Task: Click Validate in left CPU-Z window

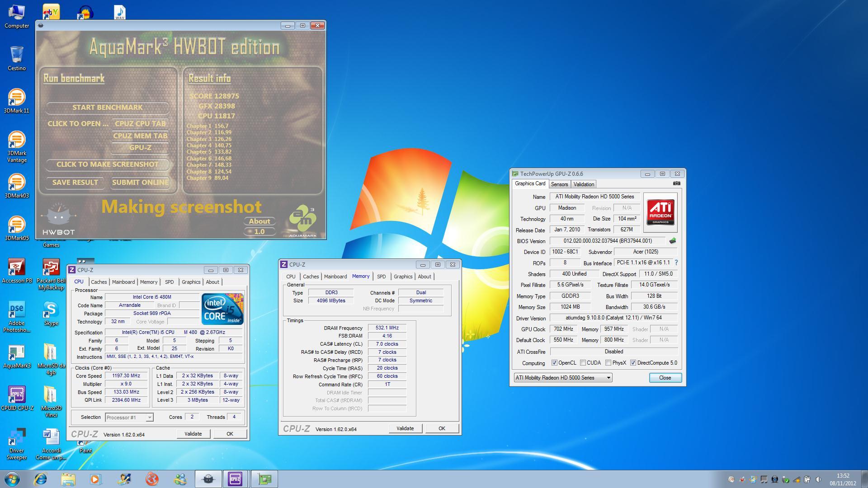Action: tap(193, 434)
